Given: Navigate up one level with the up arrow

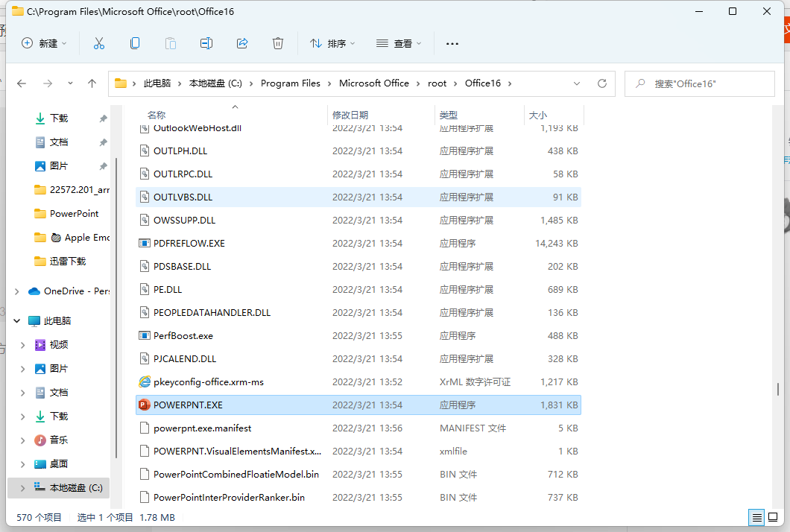Looking at the screenshot, I should click(x=92, y=83).
